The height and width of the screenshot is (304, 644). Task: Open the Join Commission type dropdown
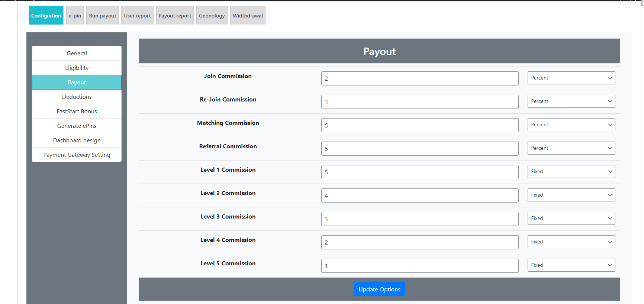point(571,78)
